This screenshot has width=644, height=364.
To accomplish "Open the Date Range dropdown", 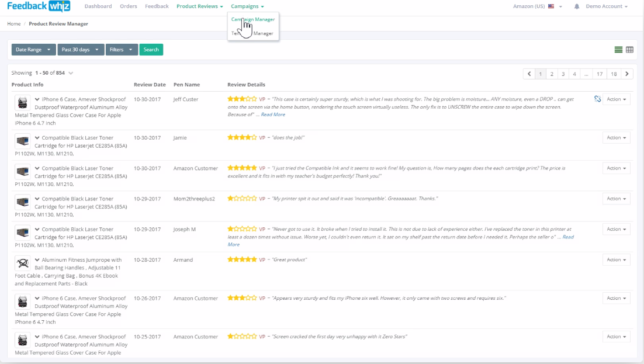I will coord(33,50).
